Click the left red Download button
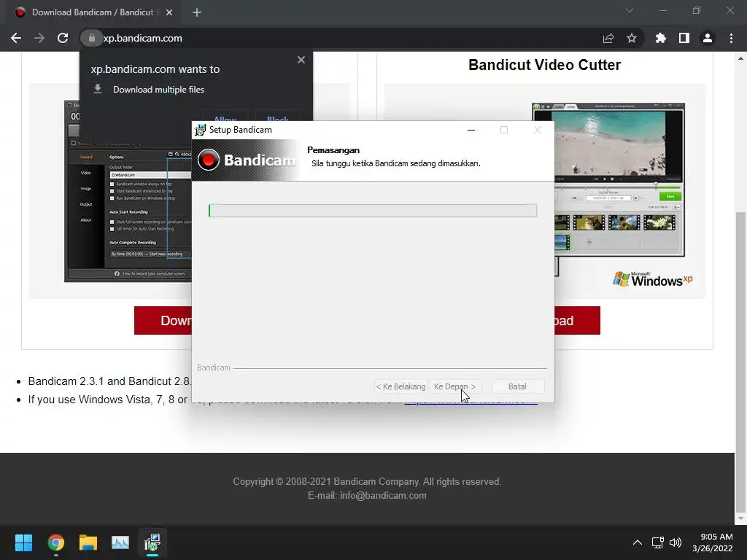Image resolution: width=747 pixels, height=560 pixels. (163, 321)
